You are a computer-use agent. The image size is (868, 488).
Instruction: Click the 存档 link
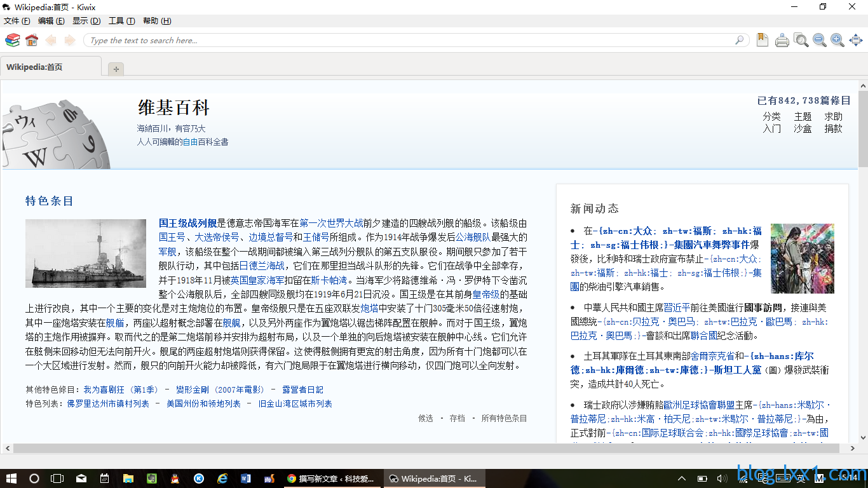click(457, 419)
